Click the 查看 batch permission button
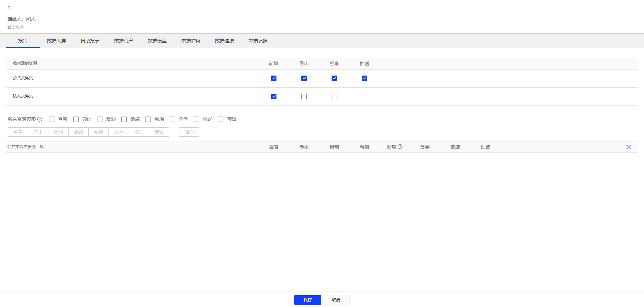 click(x=18, y=132)
